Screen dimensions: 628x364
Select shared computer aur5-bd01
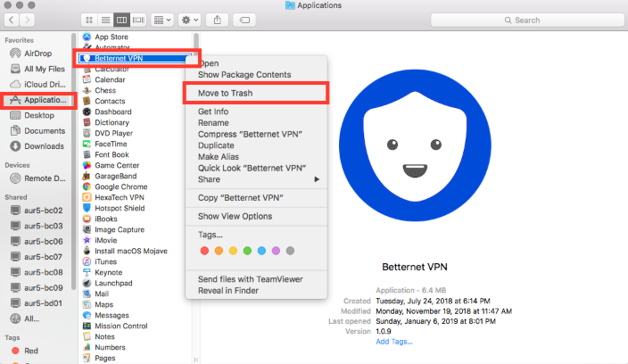(37, 303)
